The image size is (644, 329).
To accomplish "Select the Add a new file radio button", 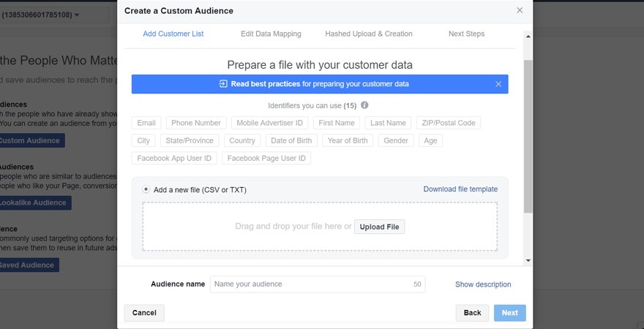I will click(x=146, y=189).
